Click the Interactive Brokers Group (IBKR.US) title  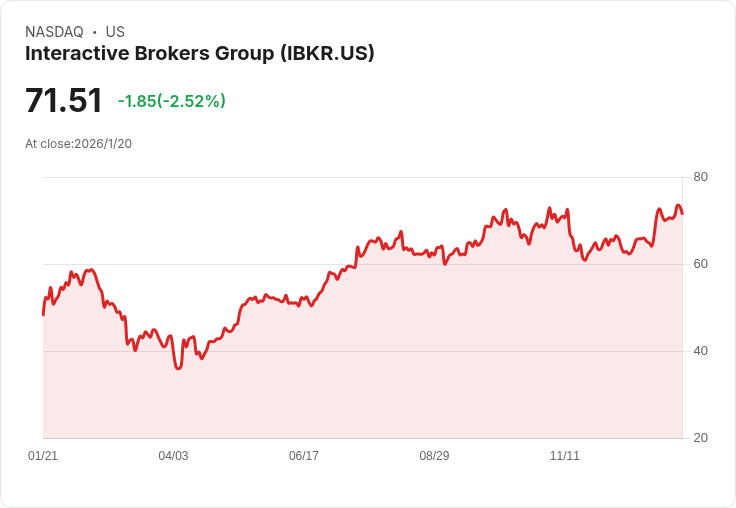(199, 54)
